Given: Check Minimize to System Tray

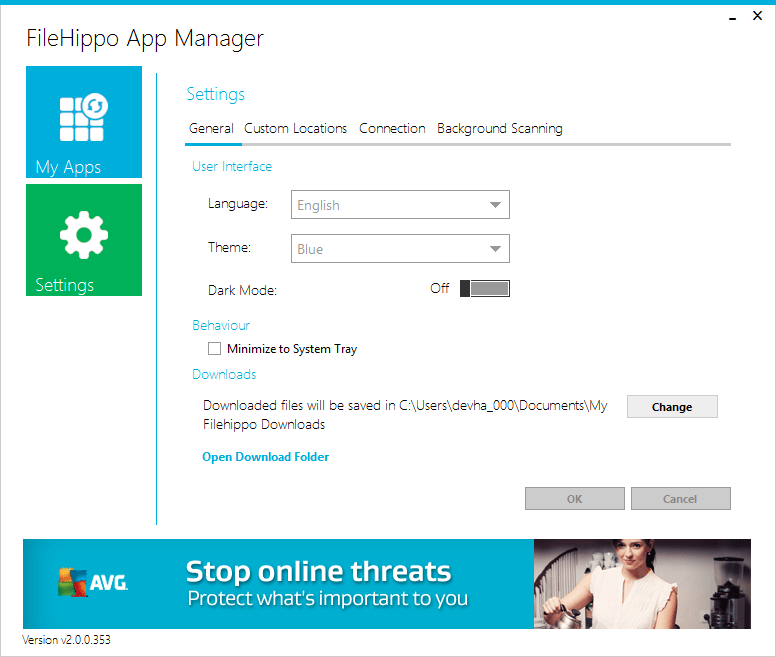Looking at the screenshot, I should click(x=214, y=349).
